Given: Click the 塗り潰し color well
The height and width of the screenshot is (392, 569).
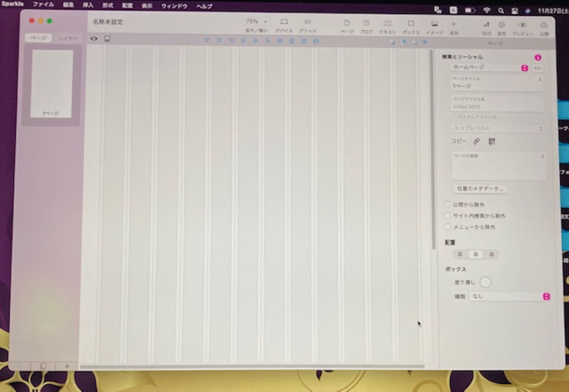Looking at the screenshot, I should pyautogui.click(x=485, y=282).
